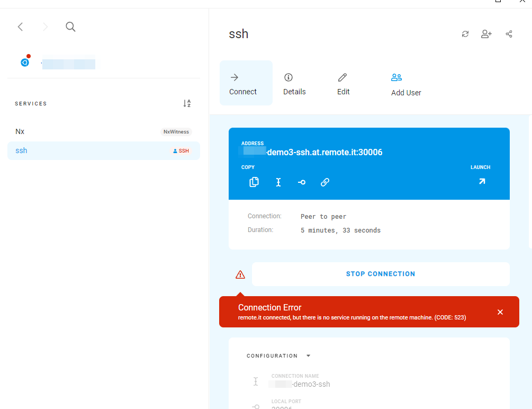The width and height of the screenshot is (532, 409).
Task: Click the share icon in header
Action: [509, 34]
